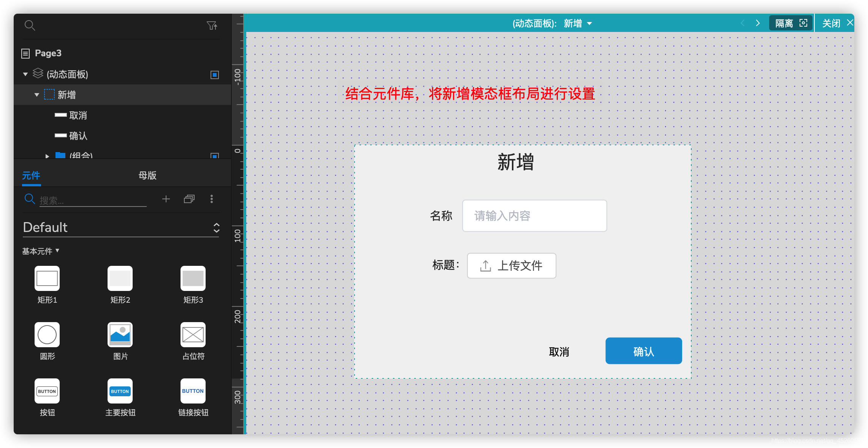The image size is (868, 448).
Task: Click the add library plus icon
Action: (166, 199)
